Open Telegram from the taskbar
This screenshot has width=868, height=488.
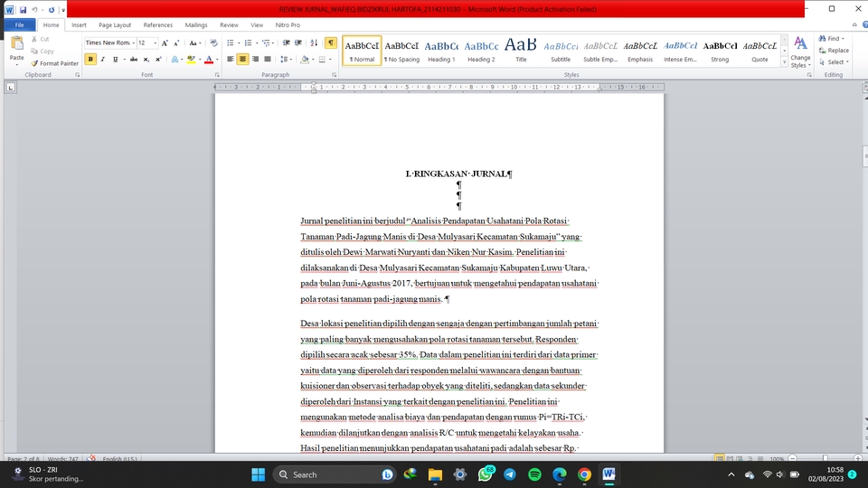tap(510, 474)
